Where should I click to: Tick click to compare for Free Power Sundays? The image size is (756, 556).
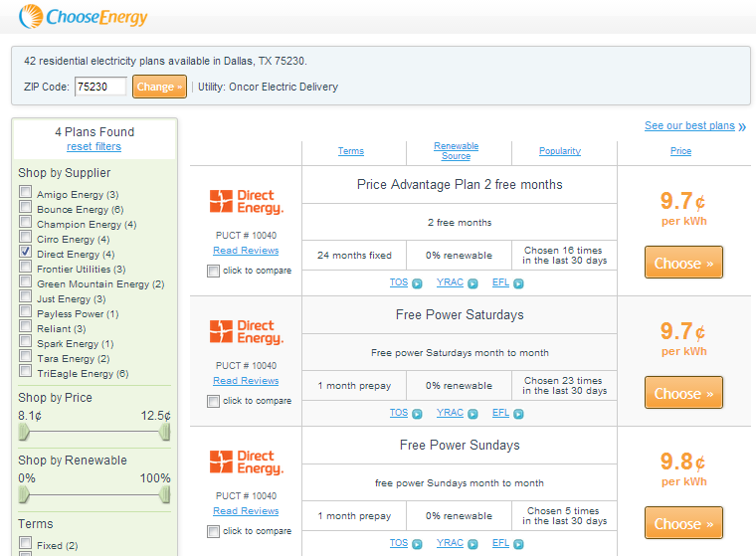click(214, 531)
